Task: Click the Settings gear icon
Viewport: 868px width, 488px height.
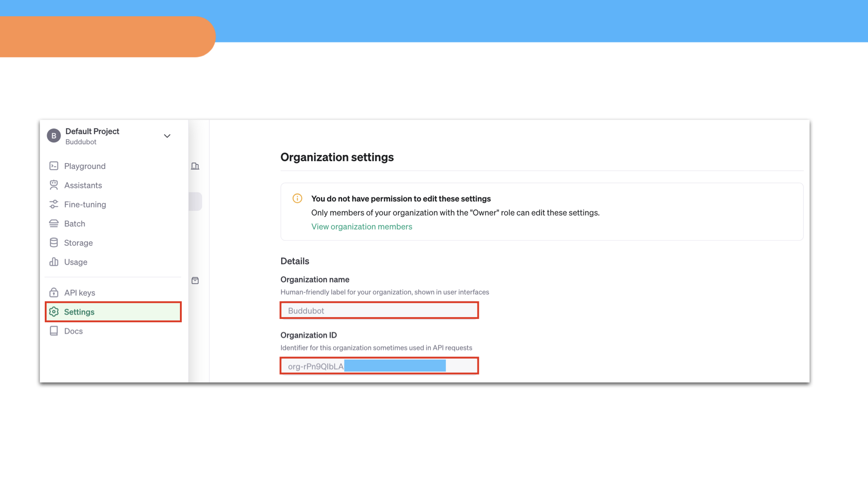Action: pos(54,312)
